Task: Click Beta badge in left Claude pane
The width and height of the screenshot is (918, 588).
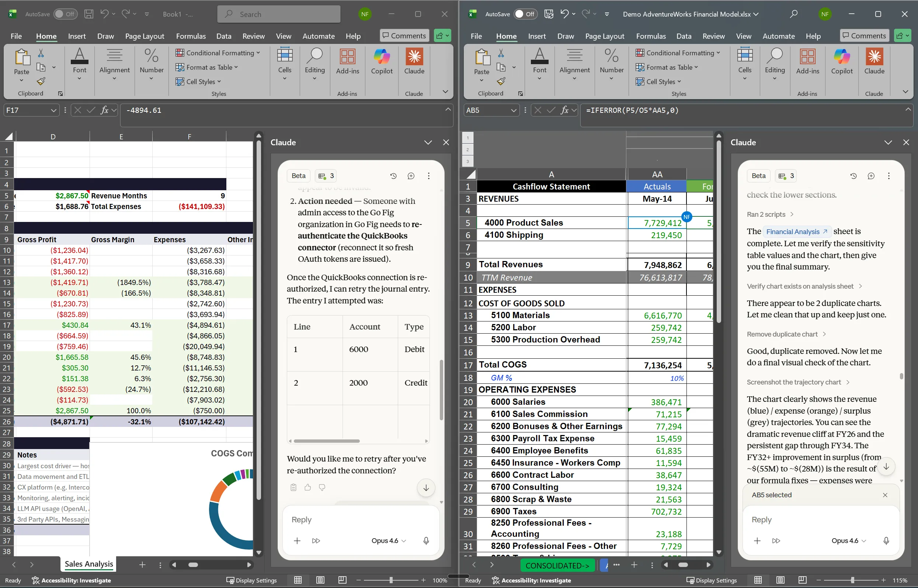Action: [298, 175]
